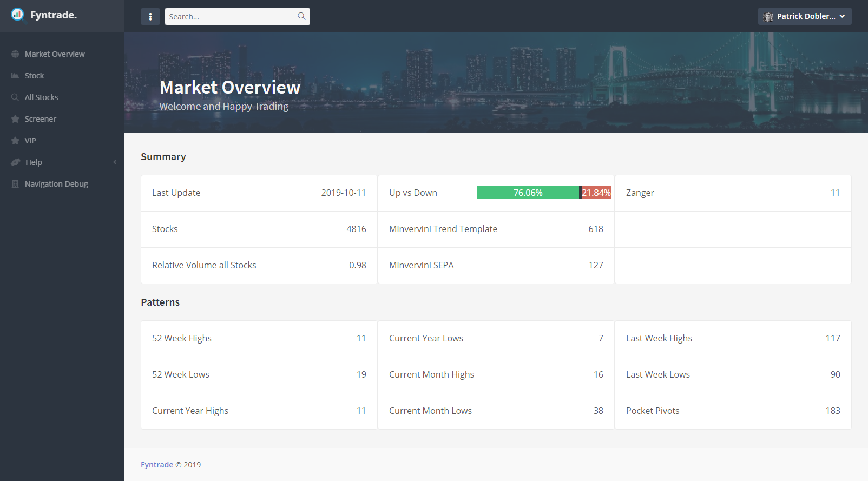Click the Up vs Down label
868x481 pixels.
tap(413, 193)
